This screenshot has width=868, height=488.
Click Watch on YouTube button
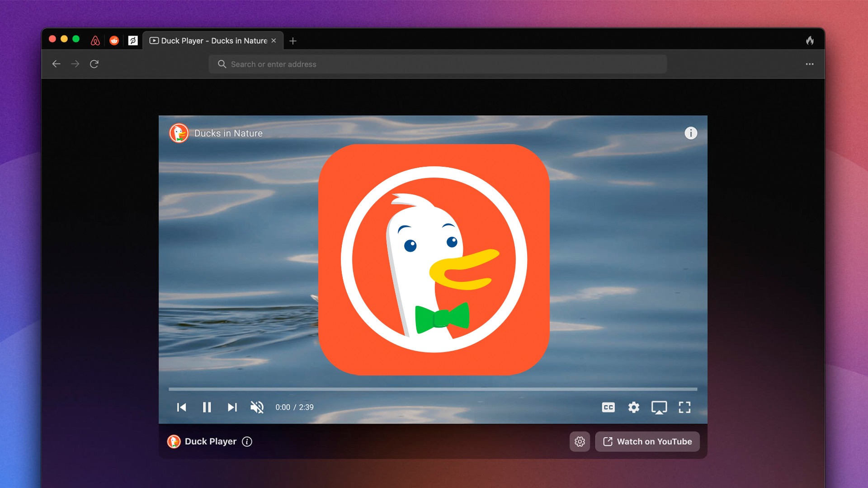click(647, 441)
